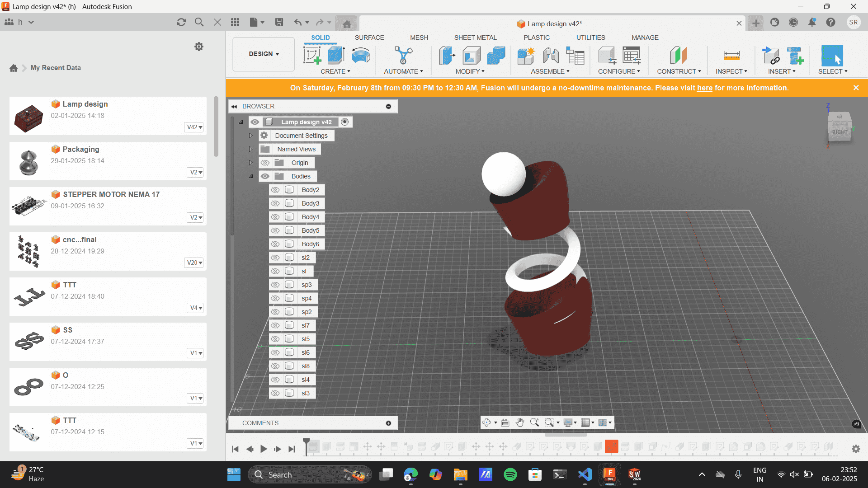Open data panel settings gear

point(199,47)
